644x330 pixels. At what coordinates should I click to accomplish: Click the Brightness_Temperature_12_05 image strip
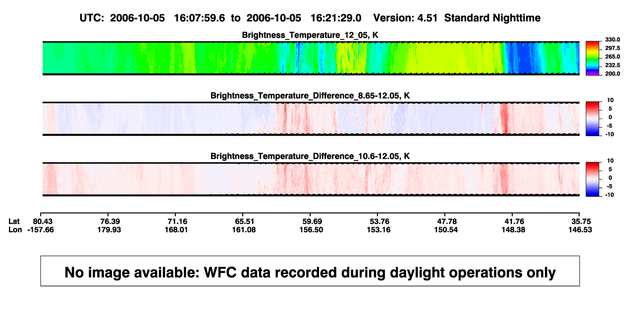click(x=311, y=58)
